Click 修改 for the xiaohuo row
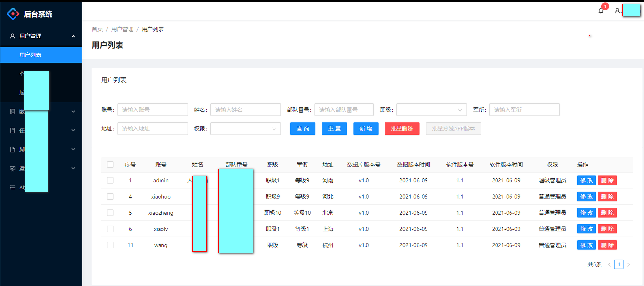 (586, 196)
